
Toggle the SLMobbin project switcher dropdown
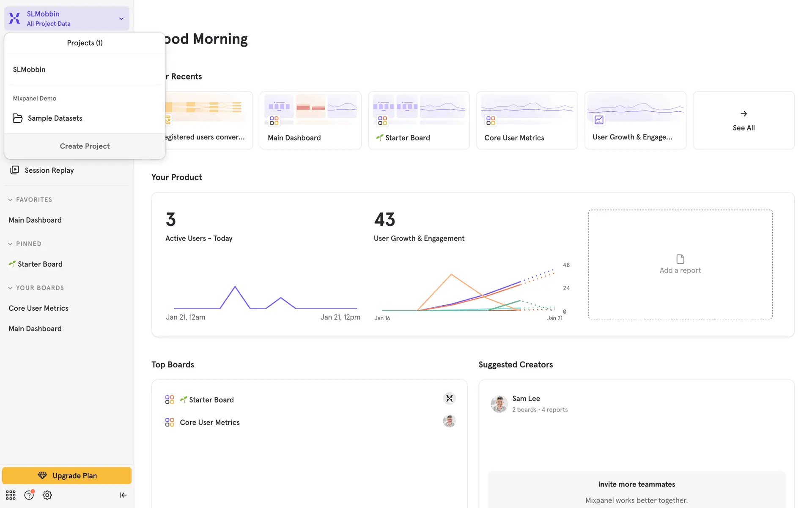point(121,19)
